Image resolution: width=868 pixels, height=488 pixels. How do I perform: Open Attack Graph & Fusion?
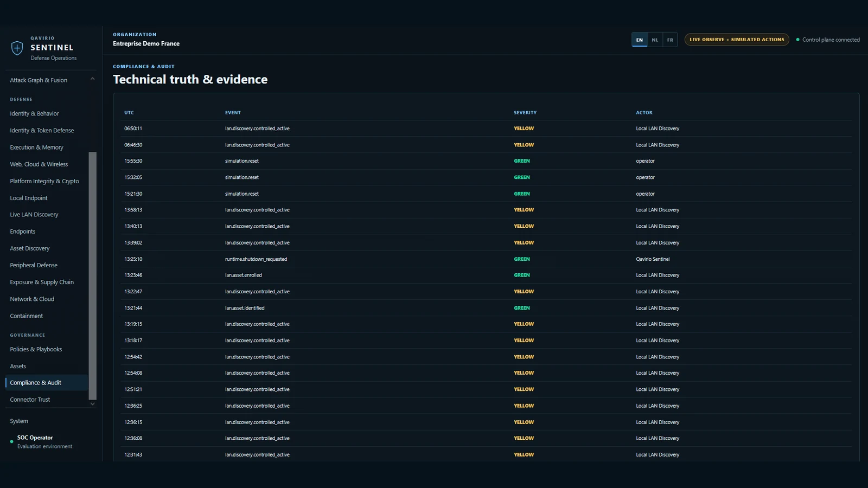[39, 80]
